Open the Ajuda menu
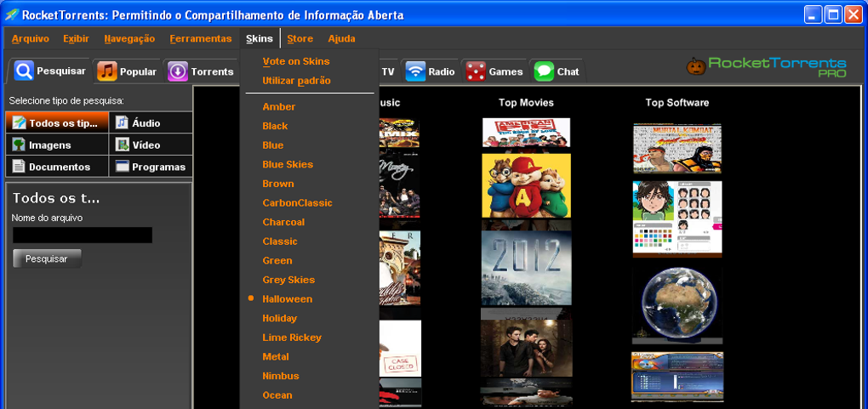Image resolution: width=868 pixels, height=409 pixels. 341,39
